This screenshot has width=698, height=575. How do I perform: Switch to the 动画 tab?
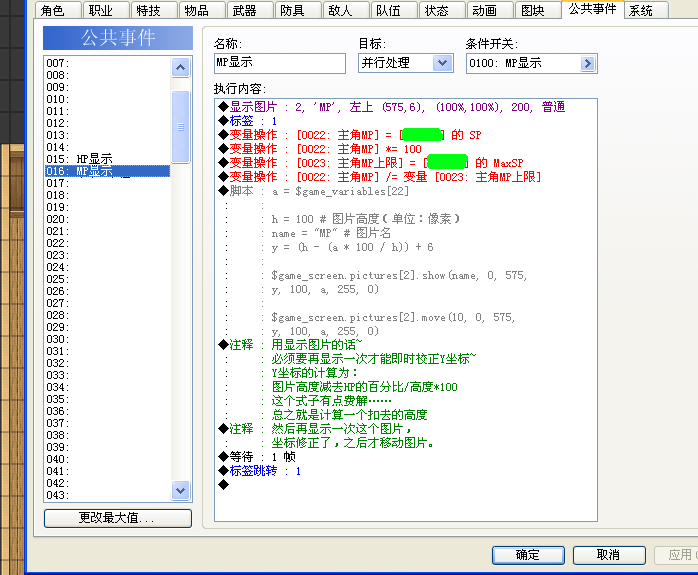coord(490,10)
